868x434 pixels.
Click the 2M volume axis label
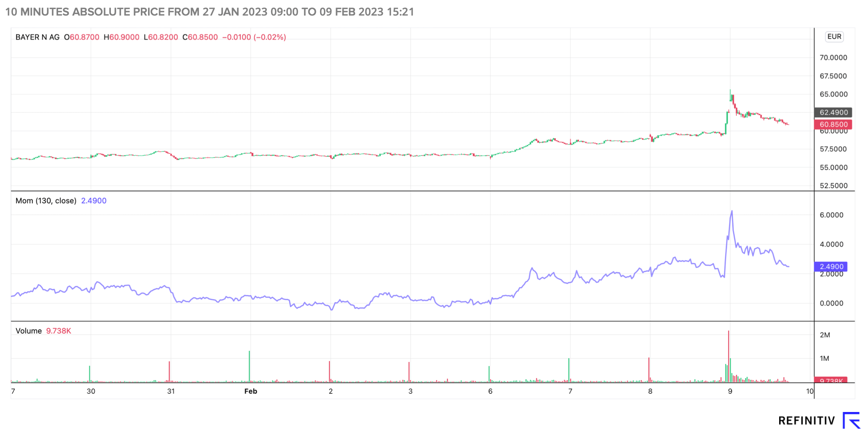[825, 335]
